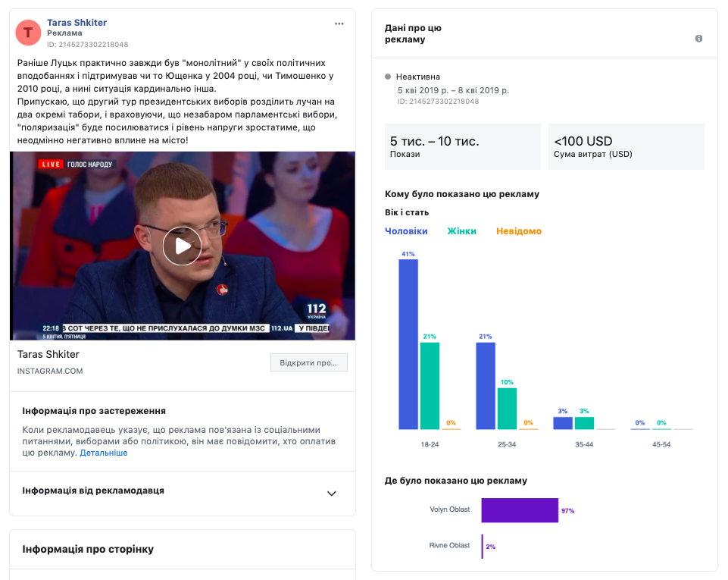Click the Taras Shkiter profile avatar
This screenshot has width=728, height=580.
click(29, 32)
